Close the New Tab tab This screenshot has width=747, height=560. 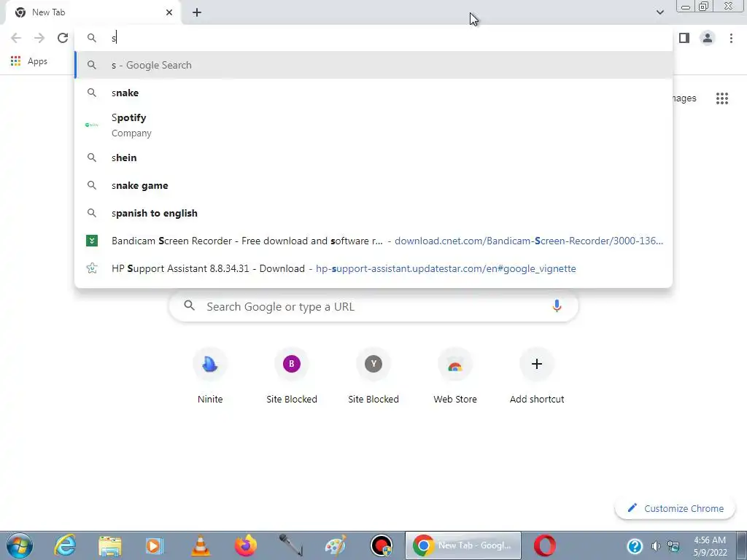pyautogui.click(x=169, y=12)
